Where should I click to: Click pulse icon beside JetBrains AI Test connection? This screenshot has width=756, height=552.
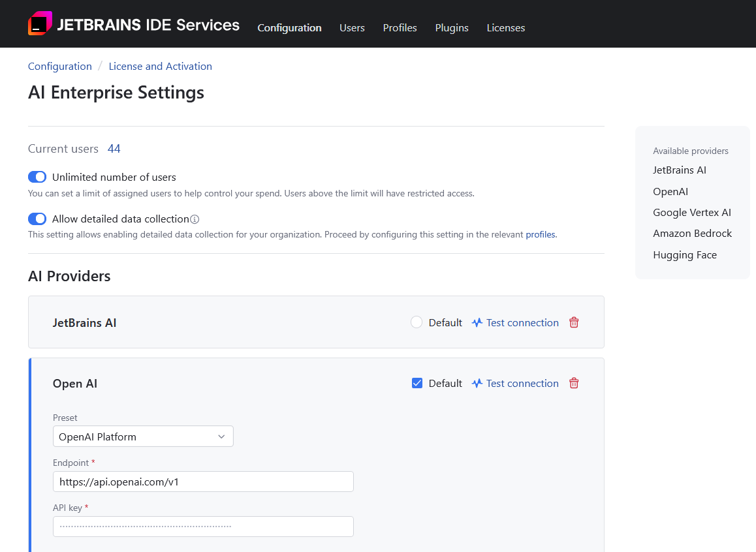click(x=477, y=322)
